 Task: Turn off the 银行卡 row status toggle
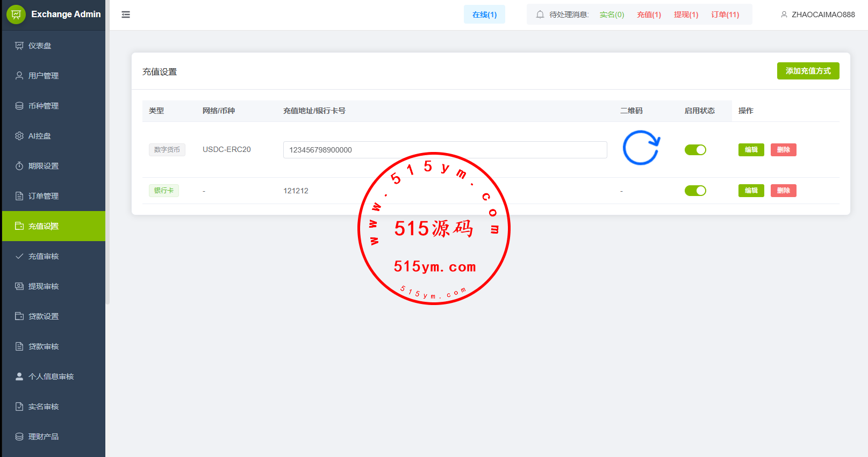pyautogui.click(x=695, y=191)
